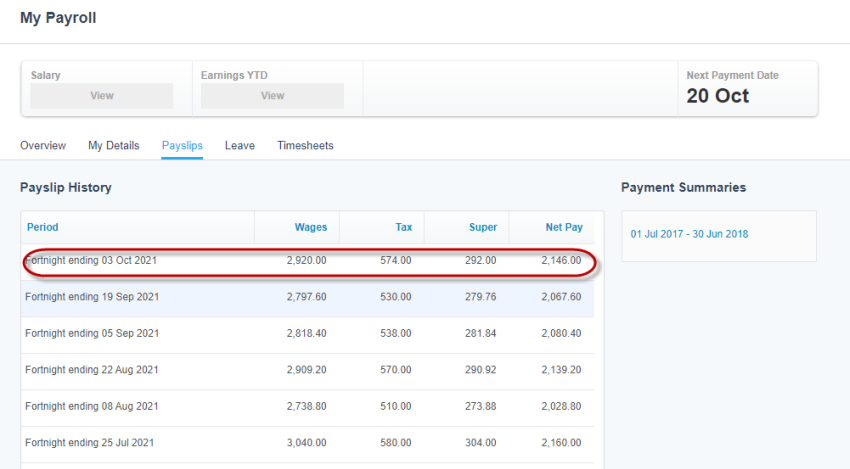The image size is (850, 469).
Task: Select the Payslips tab
Action: [182, 145]
